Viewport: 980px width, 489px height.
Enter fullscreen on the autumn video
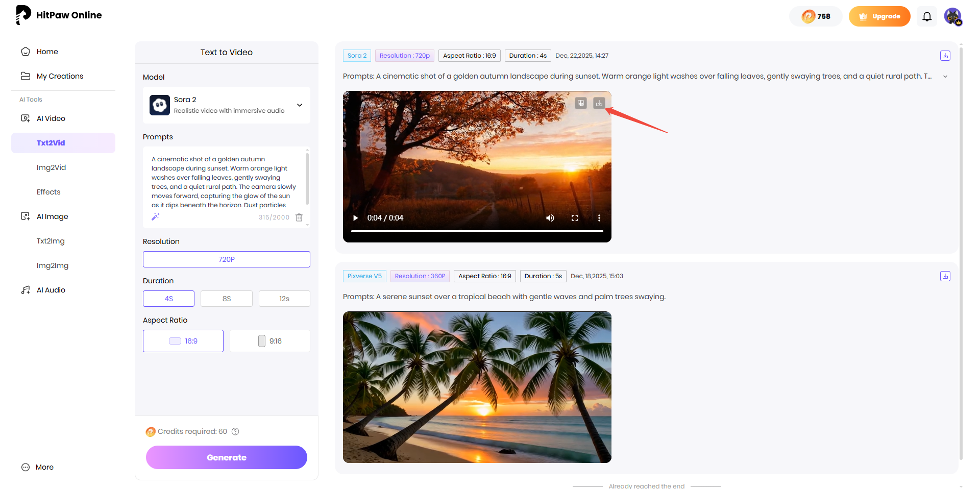pos(574,218)
